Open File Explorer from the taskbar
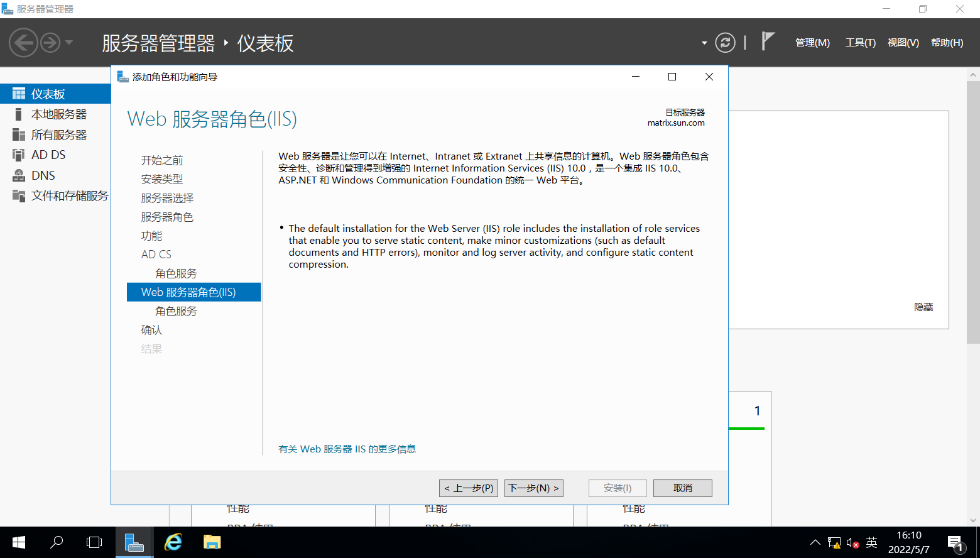 (212, 542)
